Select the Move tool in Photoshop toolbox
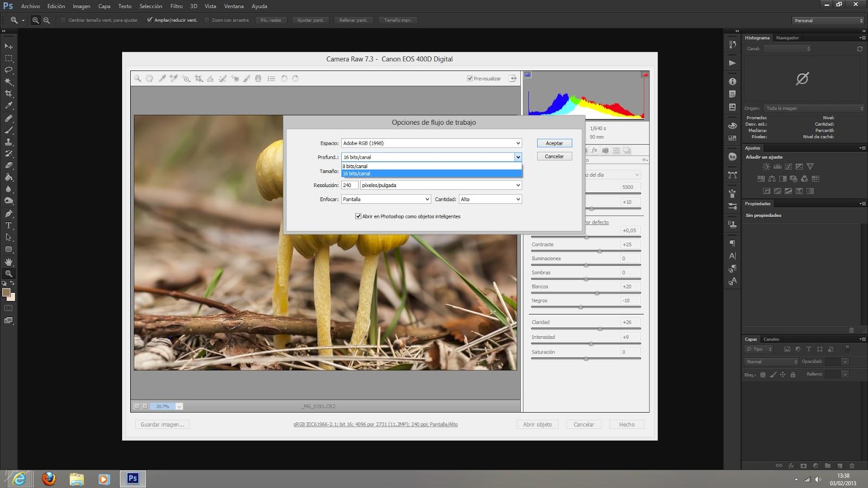868x488 pixels. [x=9, y=47]
